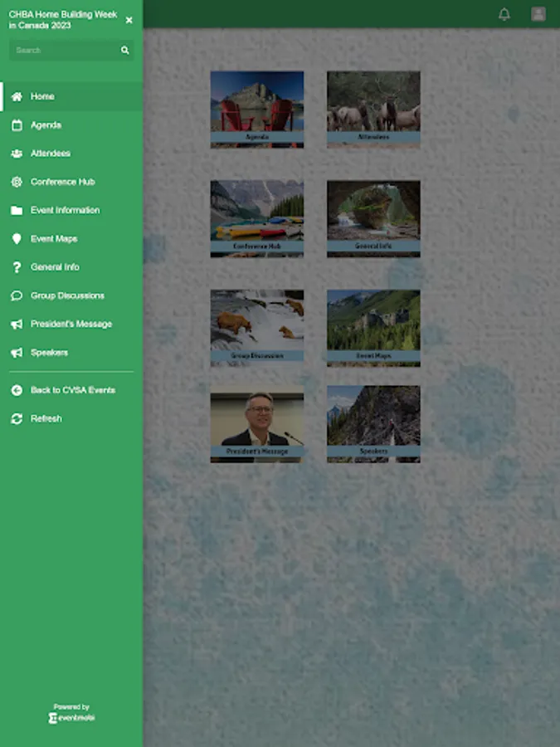Click the Speakers megaphone icon
This screenshot has width=560, height=747.
(x=17, y=353)
